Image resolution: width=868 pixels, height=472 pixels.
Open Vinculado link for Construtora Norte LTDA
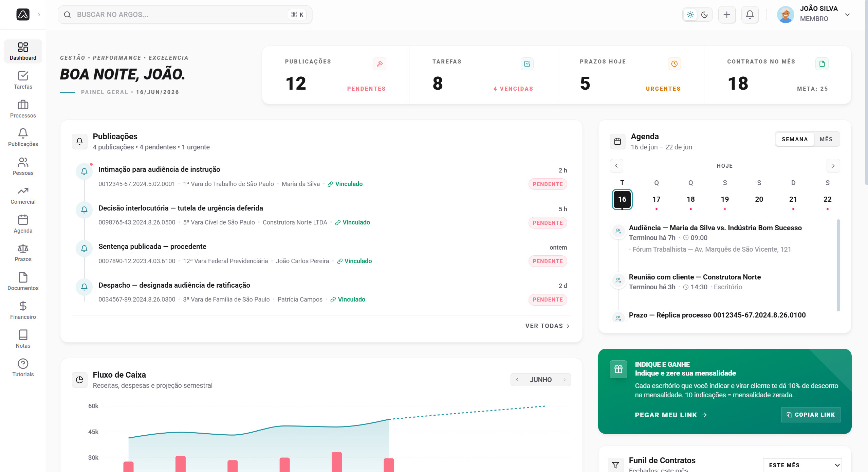[x=352, y=222]
